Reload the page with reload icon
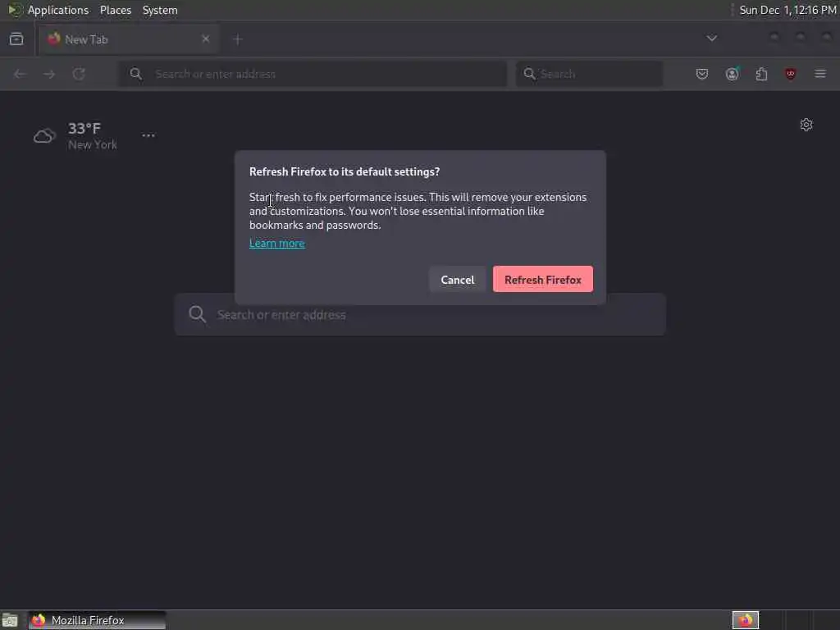840x630 pixels. [x=79, y=74]
